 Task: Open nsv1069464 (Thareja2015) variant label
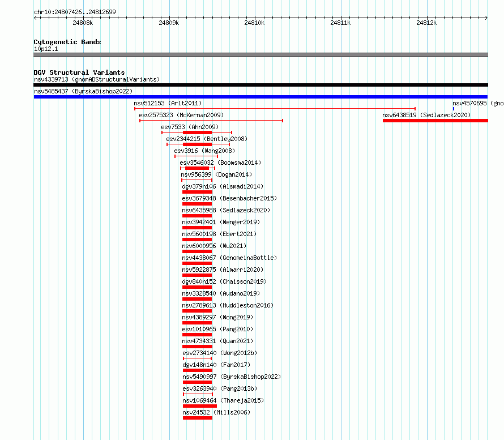pos(223,400)
